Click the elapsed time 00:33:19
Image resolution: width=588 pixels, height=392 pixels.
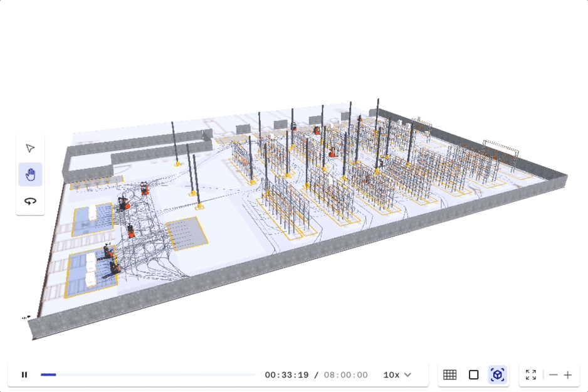287,374
